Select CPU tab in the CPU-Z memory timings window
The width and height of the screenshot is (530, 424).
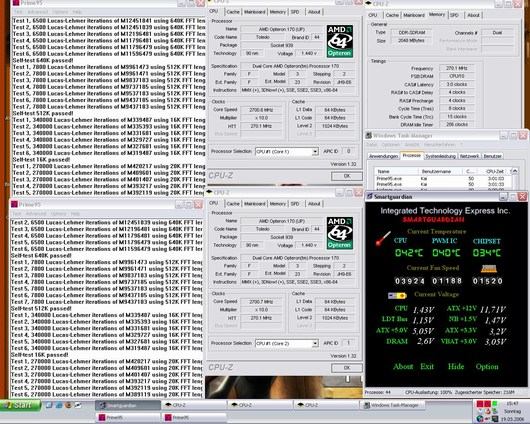click(373, 15)
